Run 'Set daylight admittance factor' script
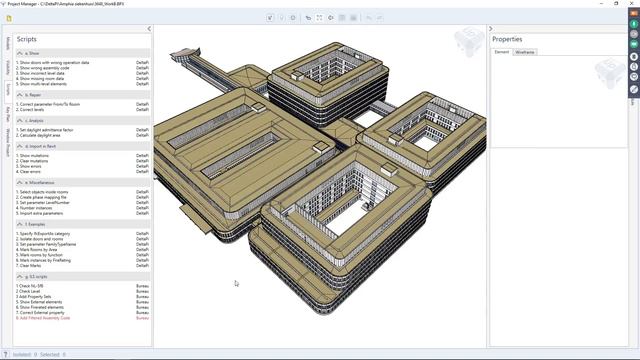Viewport: 640px width, 360px height. (44, 130)
